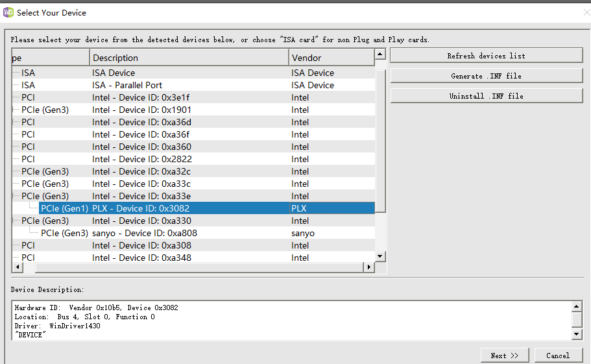This screenshot has width=591, height=364.
Task: Select Intel Device ID 0xa360 row
Action: coord(193,147)
